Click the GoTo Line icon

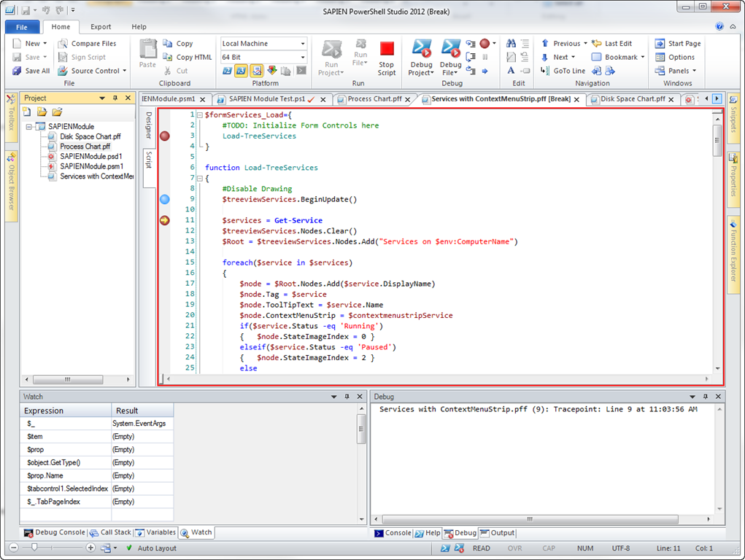[x=545, y=70]
